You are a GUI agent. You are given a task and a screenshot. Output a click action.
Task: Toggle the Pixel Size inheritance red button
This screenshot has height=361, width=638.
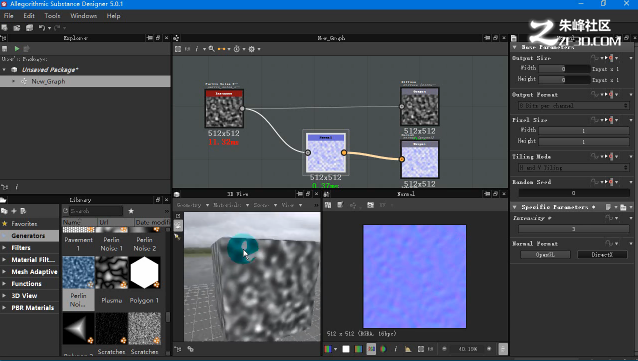click(611, 120)
